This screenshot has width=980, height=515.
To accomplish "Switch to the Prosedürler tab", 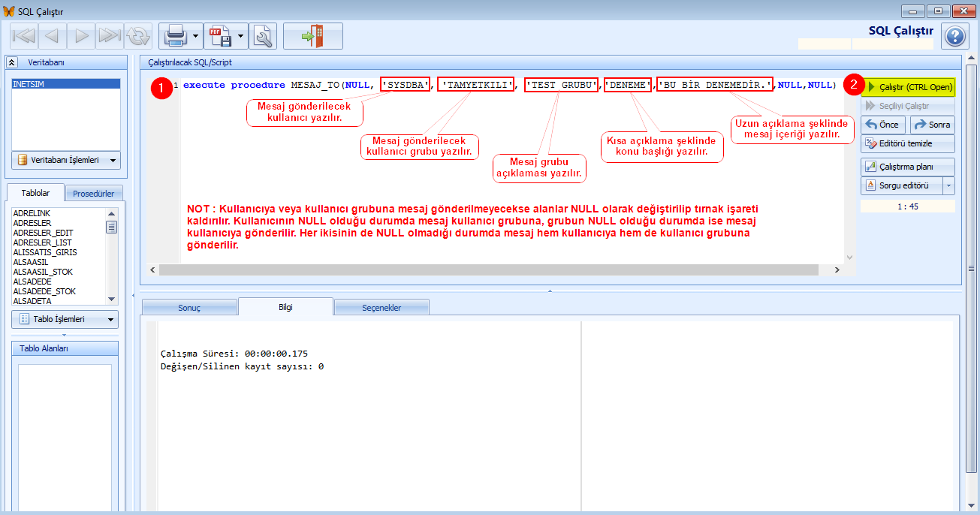I will [94, 194].
